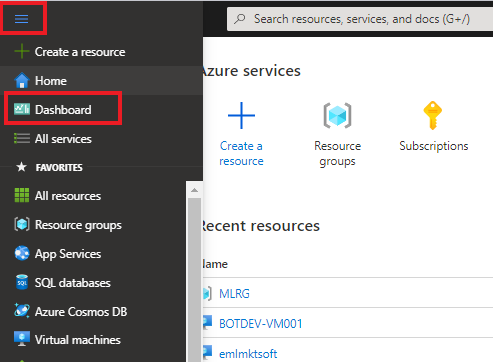
Task: Toggle the hamburger portal menu
Action: click(x=21, y=19)
